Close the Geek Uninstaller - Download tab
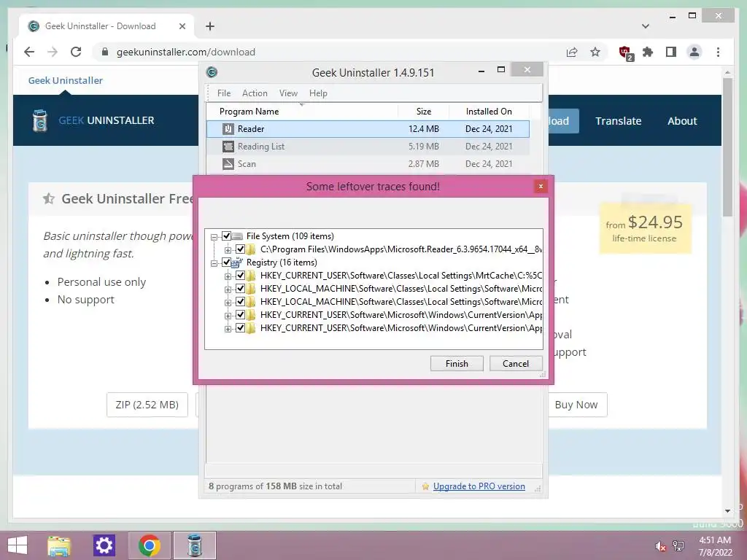Viewport: 747px width, 560px height. (x=182, y=26)
